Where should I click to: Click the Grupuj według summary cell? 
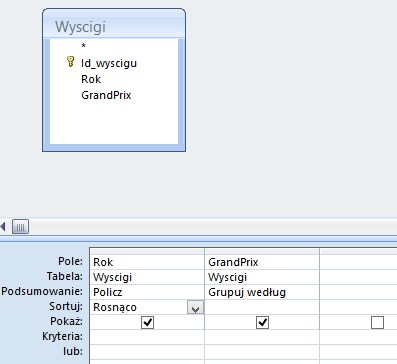point(262,292)
